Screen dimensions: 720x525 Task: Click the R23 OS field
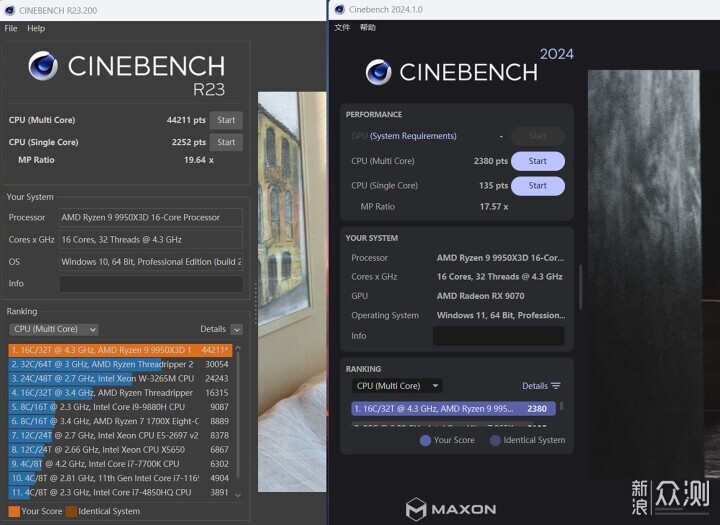[151, 262]
